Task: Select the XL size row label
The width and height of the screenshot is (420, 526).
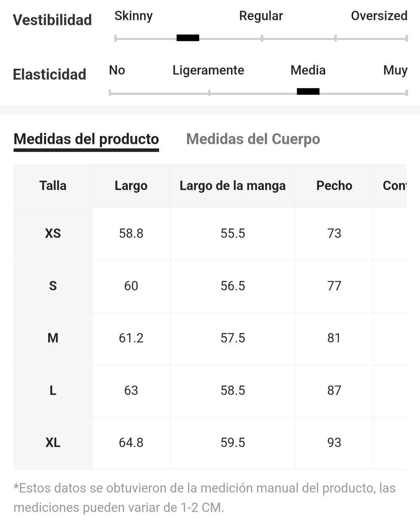Action: (x=53, y=442)
